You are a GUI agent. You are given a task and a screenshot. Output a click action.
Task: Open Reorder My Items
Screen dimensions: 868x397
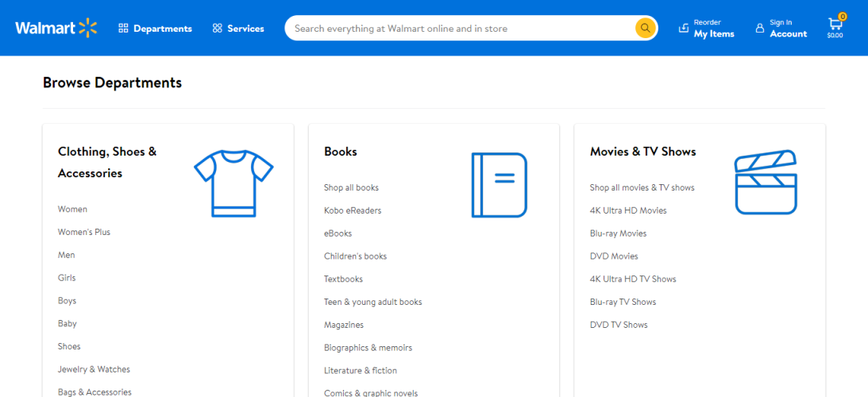pyautogui.click(x=706, y=29)
